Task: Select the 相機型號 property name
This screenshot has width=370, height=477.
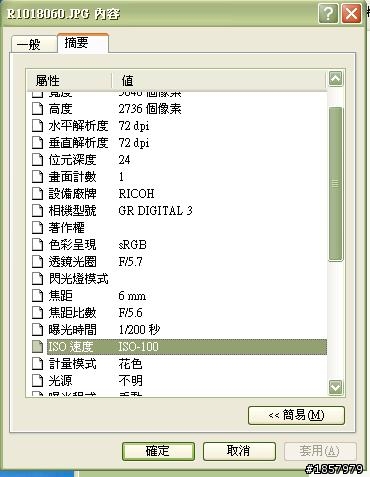Action: click(x=72, y=211)
